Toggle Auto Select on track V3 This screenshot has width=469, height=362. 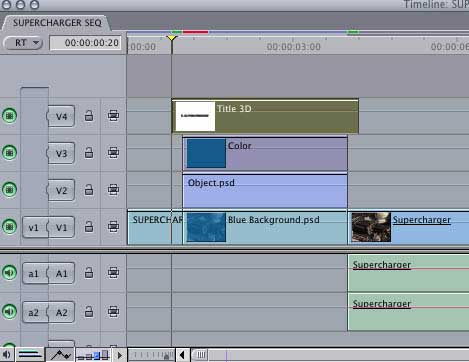pyautogui.click(x=113, y=153)
